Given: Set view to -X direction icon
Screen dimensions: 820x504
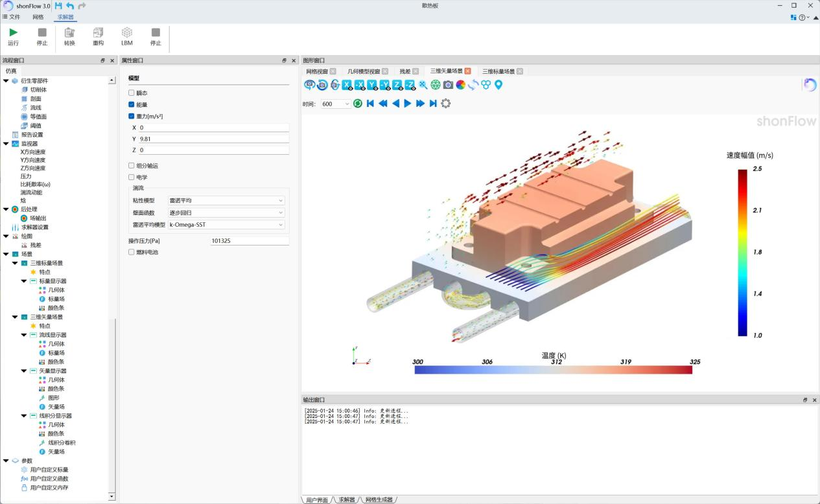Looking at the screenshot, I should pos(359,85).
